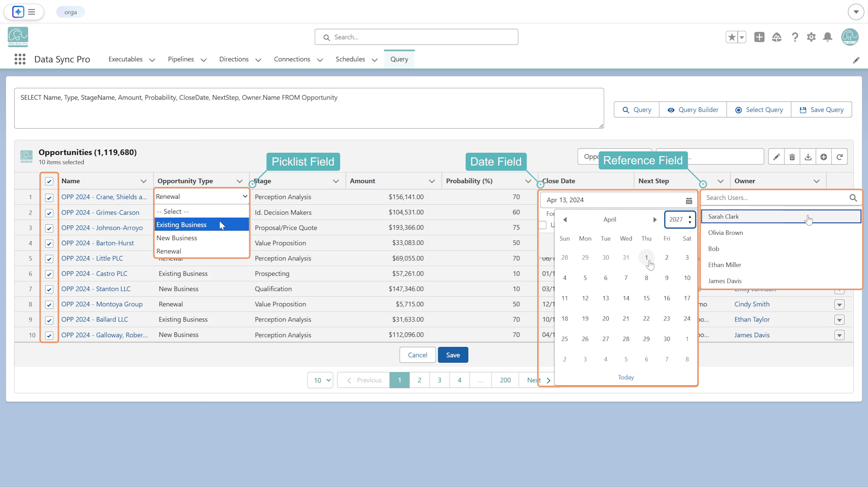Click the Today link in calendar
Screen dimensions: 868x487
click(625, 377)
